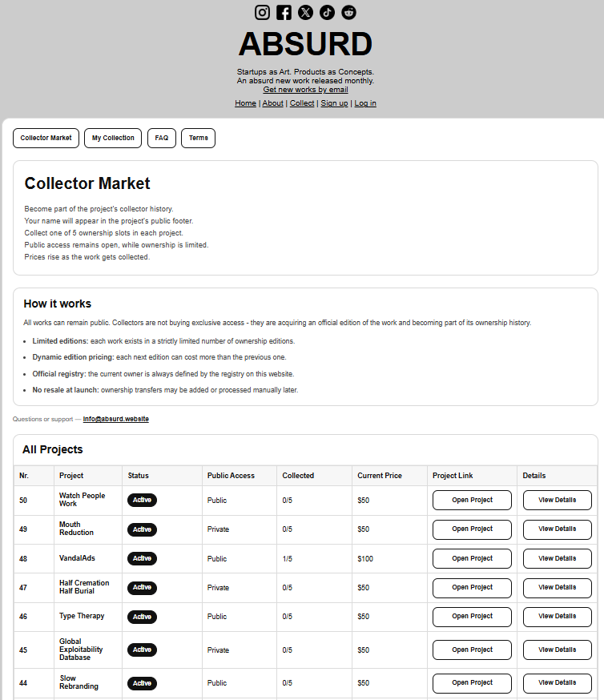Click the Active badge for VandalAds

[x=142, y=558]
